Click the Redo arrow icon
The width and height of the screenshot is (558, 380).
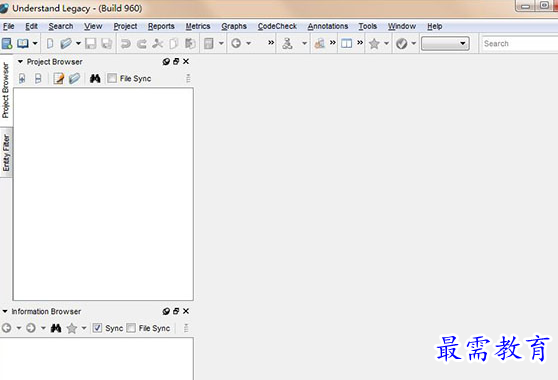142,43
